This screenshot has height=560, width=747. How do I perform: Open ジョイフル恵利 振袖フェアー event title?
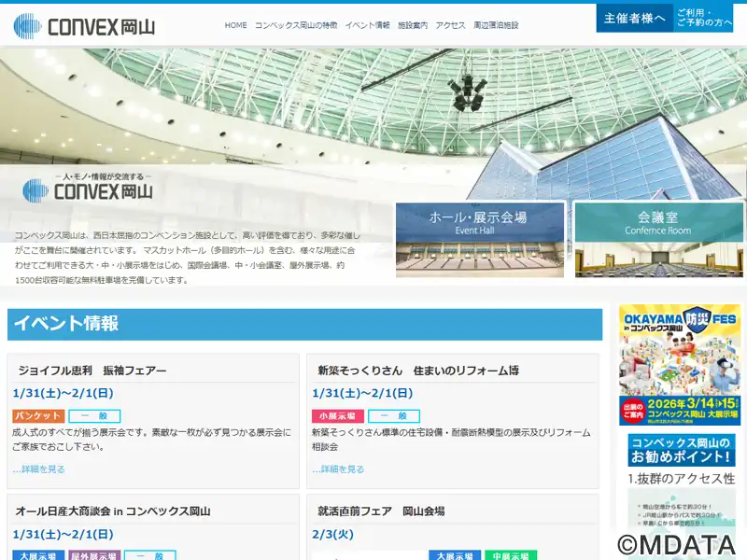click(92, 370)
